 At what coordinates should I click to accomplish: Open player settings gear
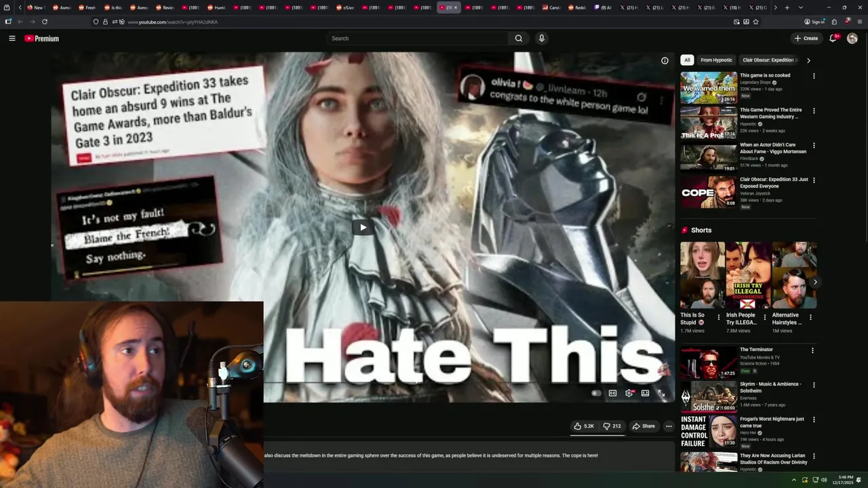629,393
